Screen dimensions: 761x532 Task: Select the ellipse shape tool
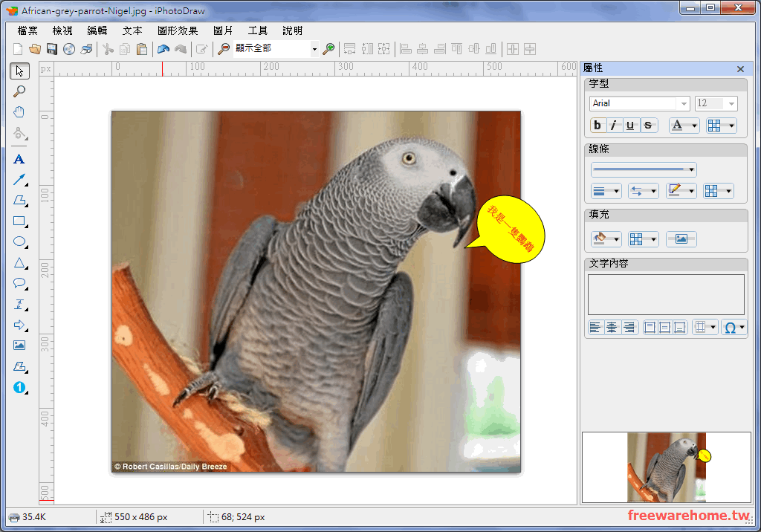pyautogui.click(x=19, y=241)
